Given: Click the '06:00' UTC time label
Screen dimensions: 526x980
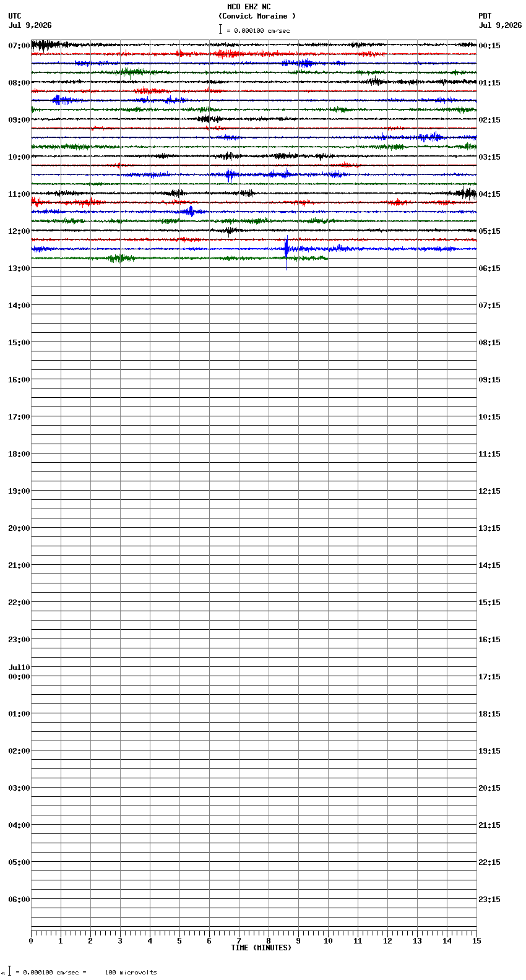Looking at the screenshot, I should click(19, 900).
